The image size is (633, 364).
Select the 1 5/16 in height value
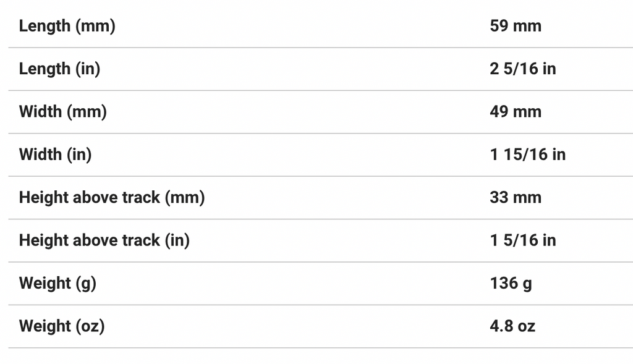(x=522, y=240)
